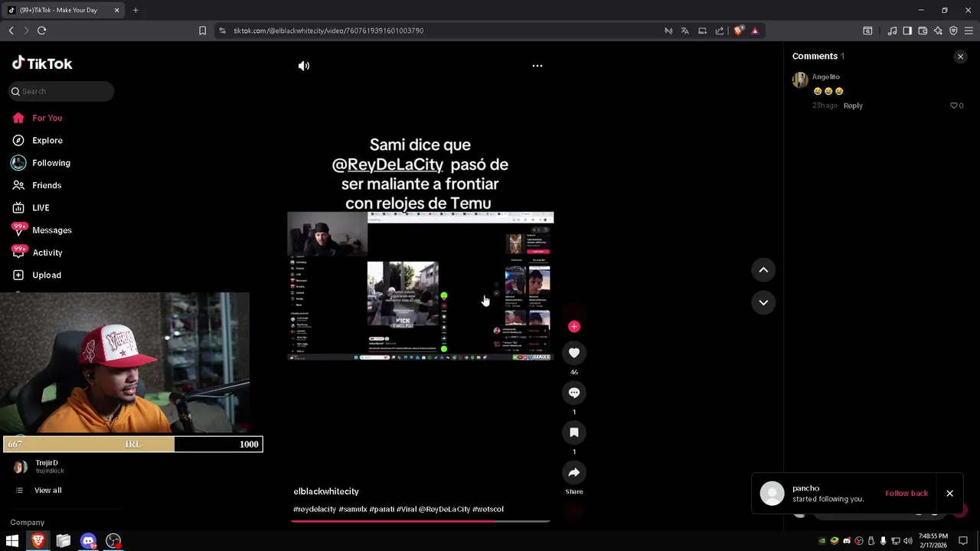This screenshot has width=980, height=551.
Task: Seek on the video progress bar
Action: pyautogui.click(x=420, y=521)
